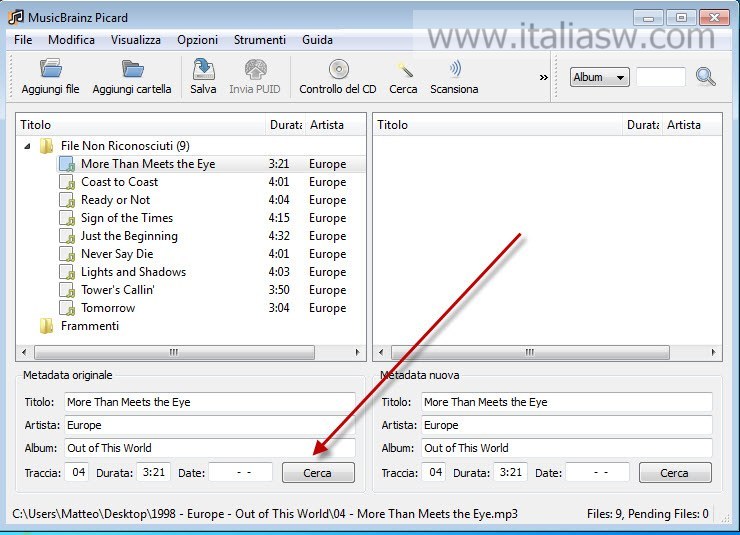Click the Aggiungi file toolbar icon
This screenshot has height=535, width=740.
pyautogui.click(x=51, y=69)
